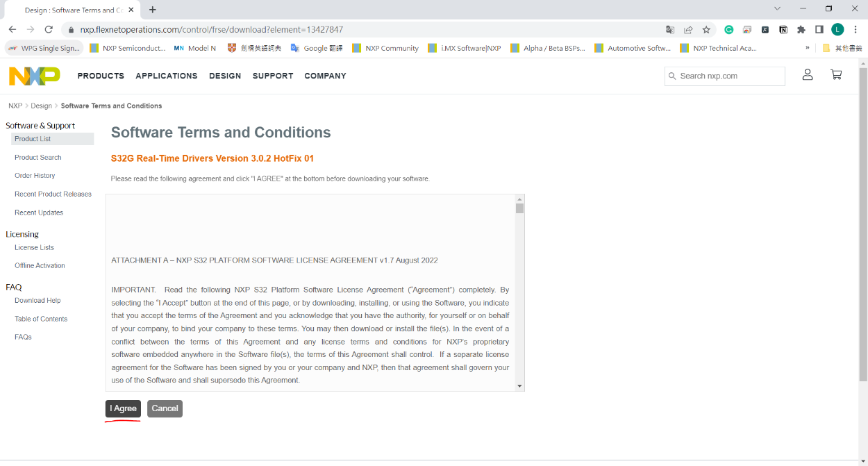Viewport: 868px width, 466px height.
Task: Open the Model N bookmark
Action: click(x=195, y=48)
